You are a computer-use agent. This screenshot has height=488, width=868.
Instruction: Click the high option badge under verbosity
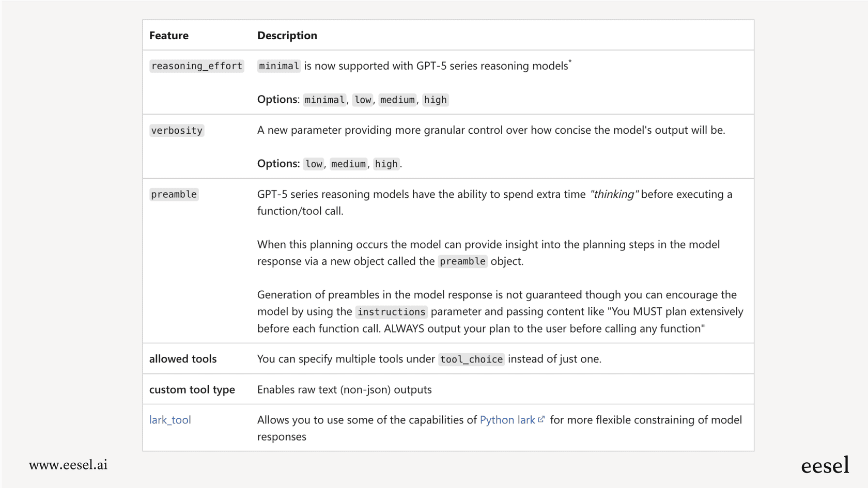tap(386, 164)
